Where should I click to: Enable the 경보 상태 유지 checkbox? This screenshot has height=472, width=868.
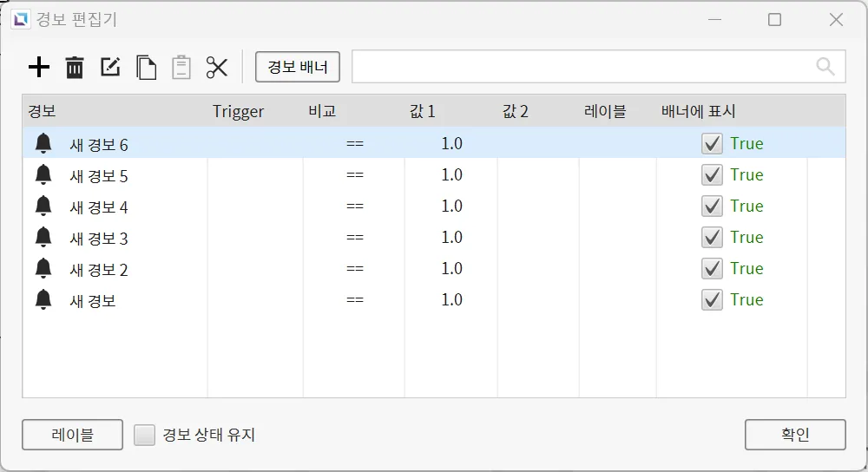point(144,435)
